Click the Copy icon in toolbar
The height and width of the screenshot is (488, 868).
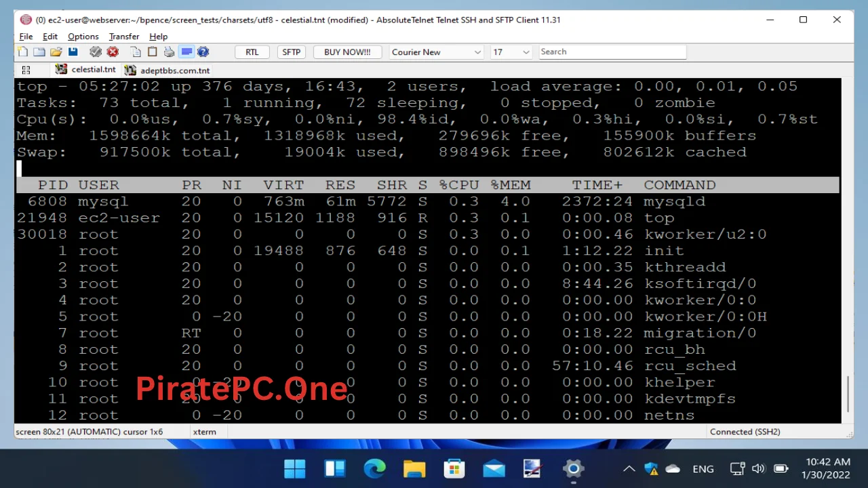click(x=136, y=52)
